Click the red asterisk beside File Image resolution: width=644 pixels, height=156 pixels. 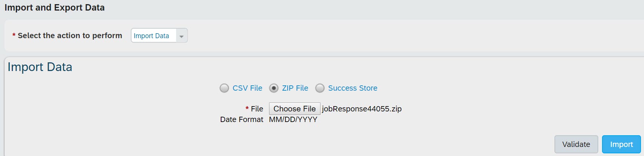click(x=247, y=109)
